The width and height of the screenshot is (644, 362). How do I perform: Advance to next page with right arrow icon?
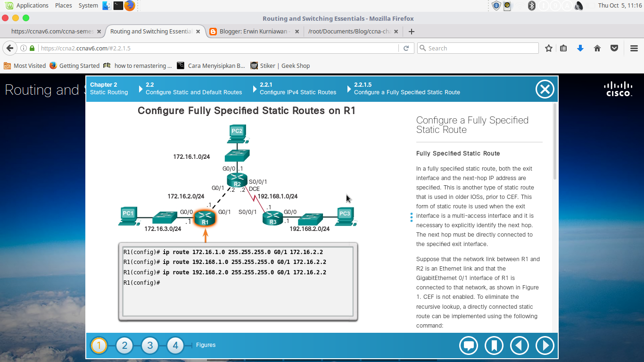[x=545, y=346]
